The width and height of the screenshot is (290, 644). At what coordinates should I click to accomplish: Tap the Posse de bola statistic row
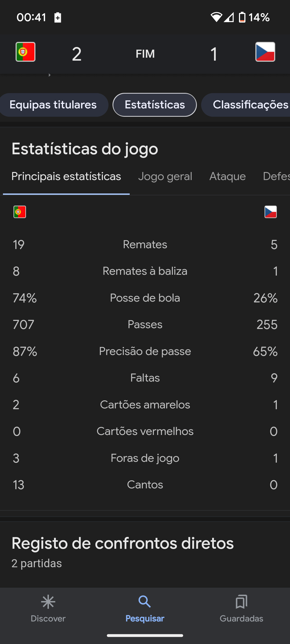145,298
